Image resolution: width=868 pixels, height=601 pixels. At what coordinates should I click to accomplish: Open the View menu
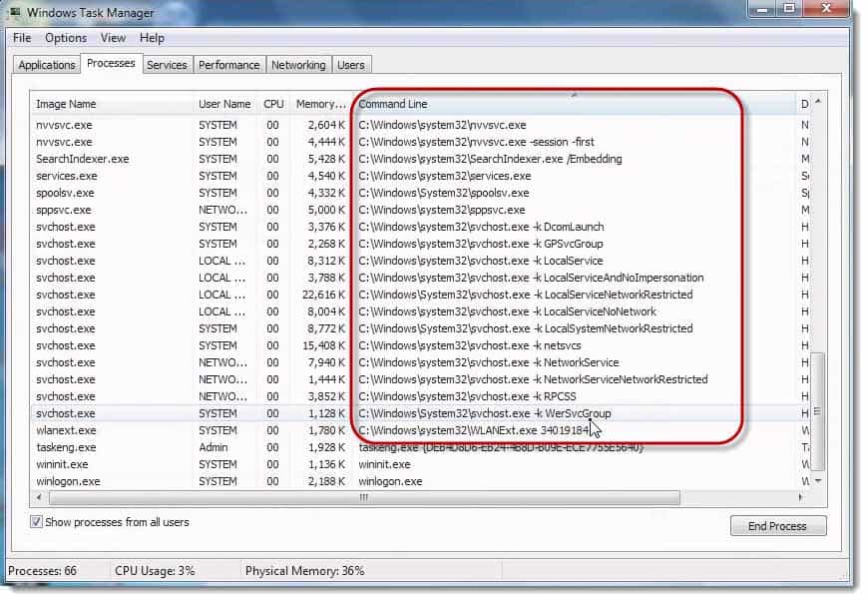113,38
